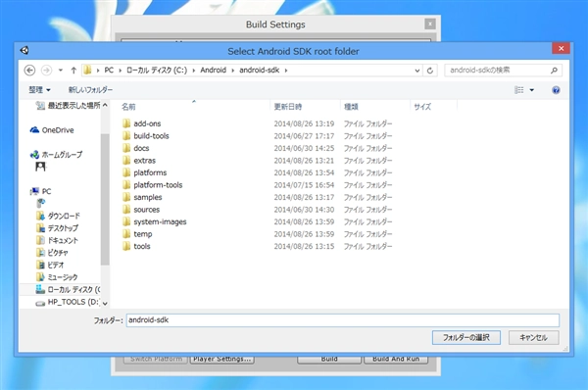Sort by the 更新日時 column header
The height and width of the screenshot is (390, 588).
[x=288, y=107]
